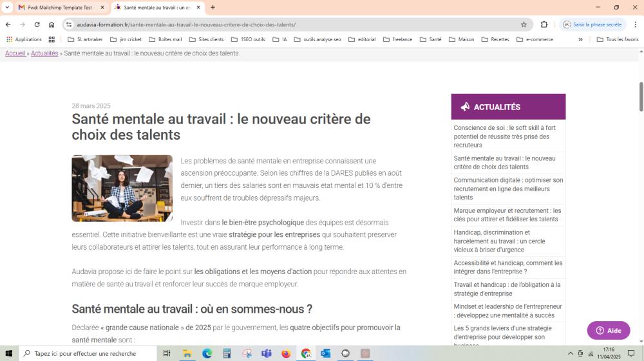Open a new browser tab
Image resolution: width=644 pixels, height=361 pixels.
[x=213, y=8]
